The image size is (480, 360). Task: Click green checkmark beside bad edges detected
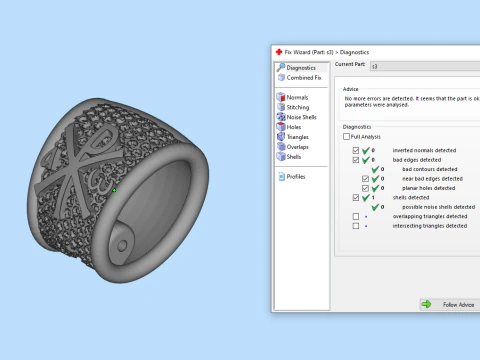366,160
